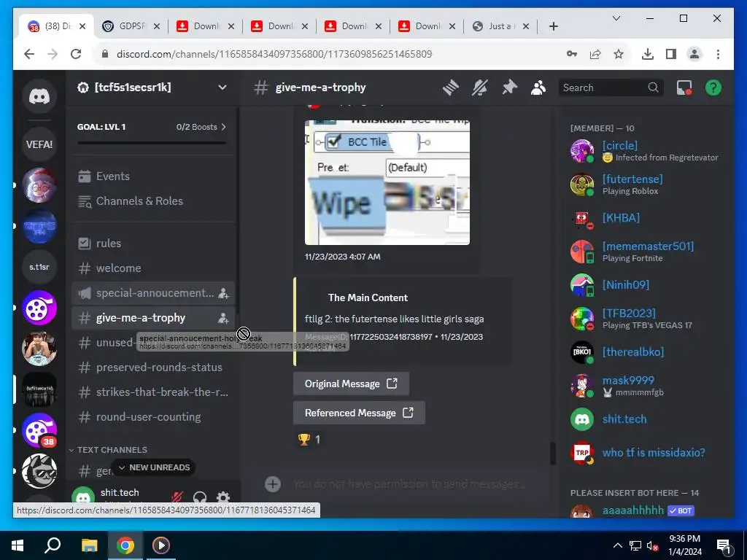The height and width of the screenshot is (560, 747).
Task: Toggle deafen headphones icon
Action: pos(200,497)
